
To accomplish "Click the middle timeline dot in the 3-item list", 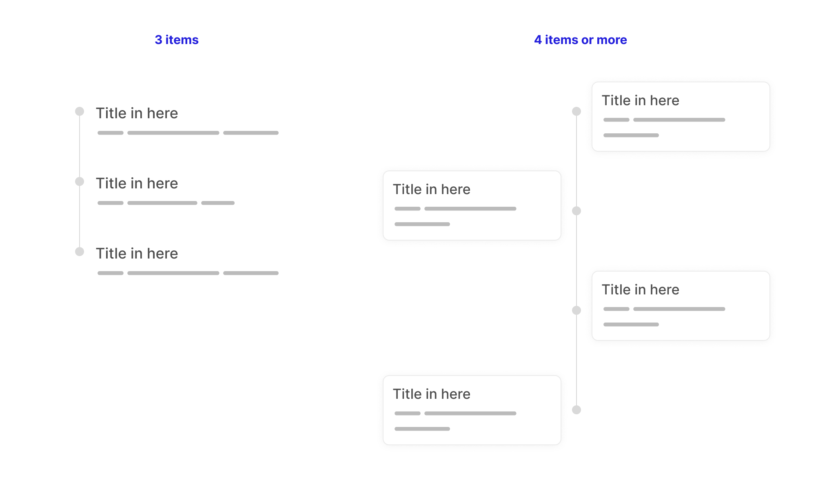I will [x=80, y=181].
